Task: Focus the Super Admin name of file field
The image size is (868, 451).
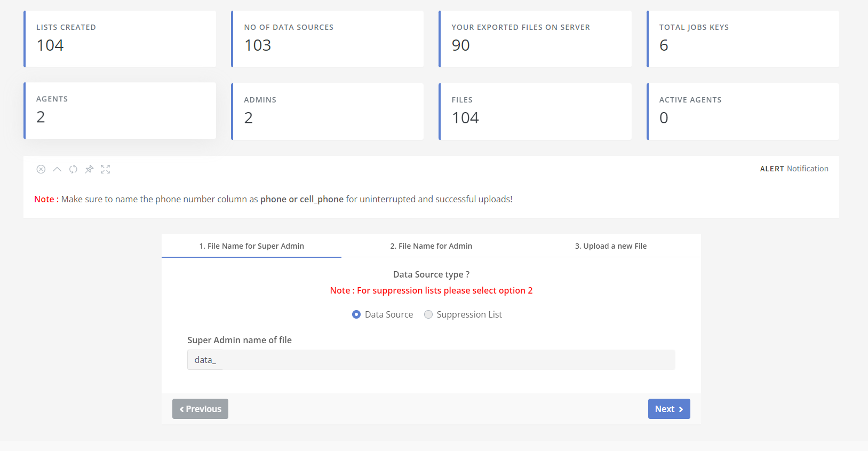Action: 431,360
